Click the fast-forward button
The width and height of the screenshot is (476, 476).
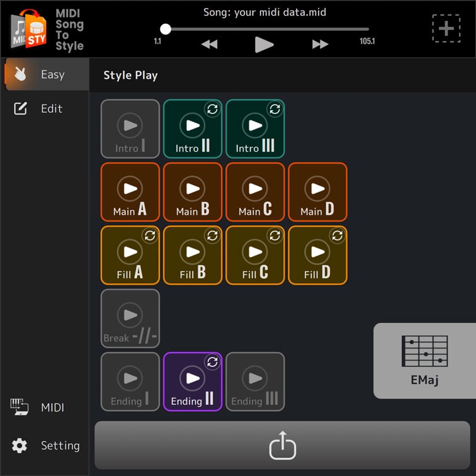point(320,44)
